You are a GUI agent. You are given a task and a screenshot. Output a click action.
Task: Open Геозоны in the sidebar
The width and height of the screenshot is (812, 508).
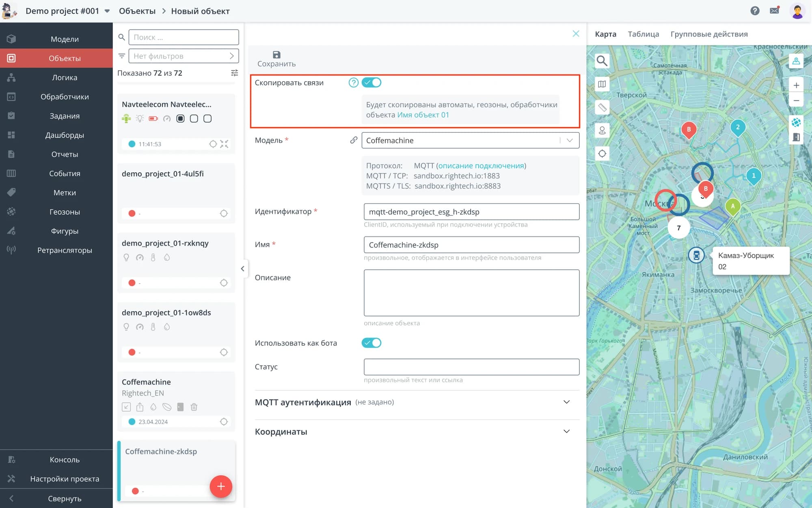(65, 212)
